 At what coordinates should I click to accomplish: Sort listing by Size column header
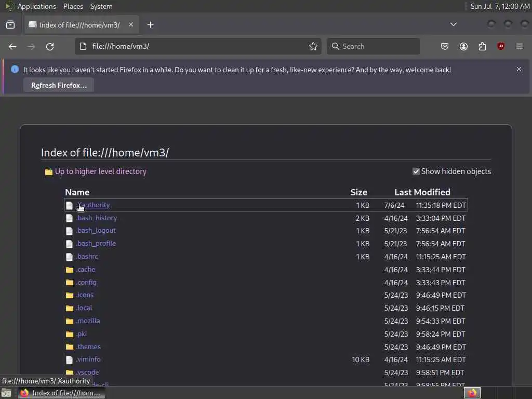point(358,192)
